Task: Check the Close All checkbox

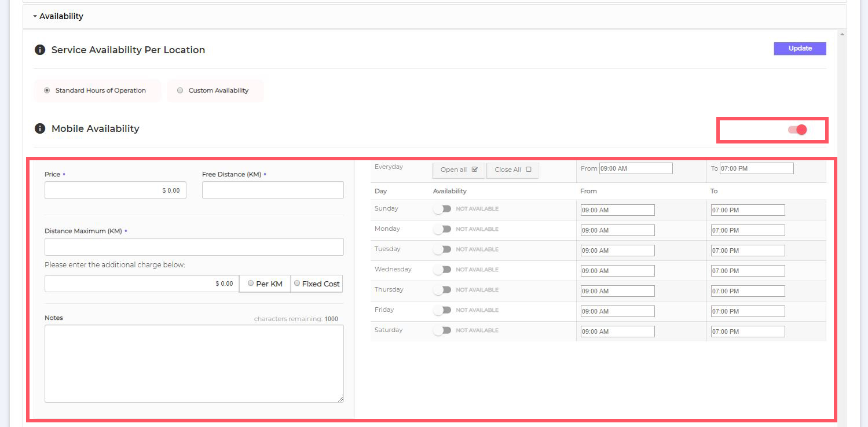Action: click(x=528, y=170)
